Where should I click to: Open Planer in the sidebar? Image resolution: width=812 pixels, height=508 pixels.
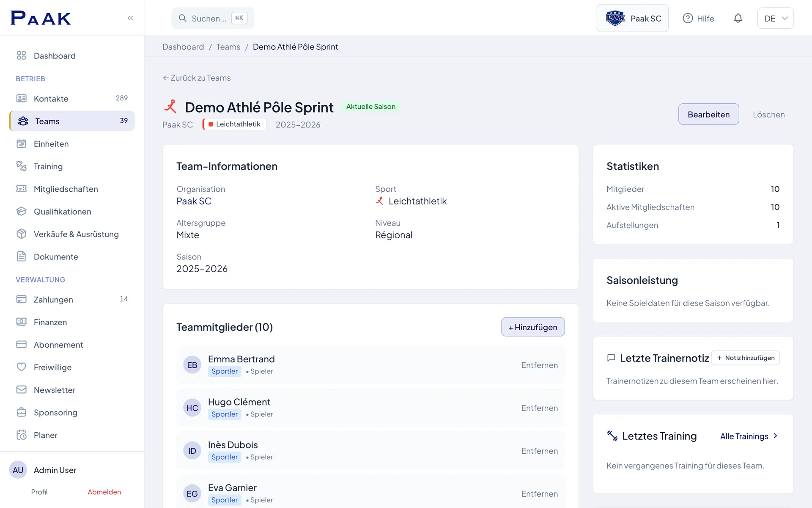72,435
